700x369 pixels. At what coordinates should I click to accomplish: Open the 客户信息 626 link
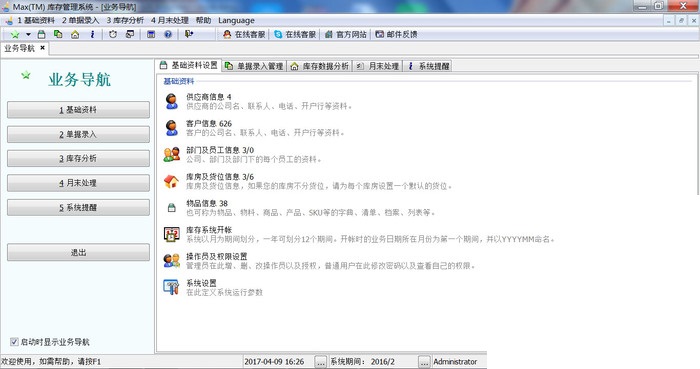tap(209, 124)
